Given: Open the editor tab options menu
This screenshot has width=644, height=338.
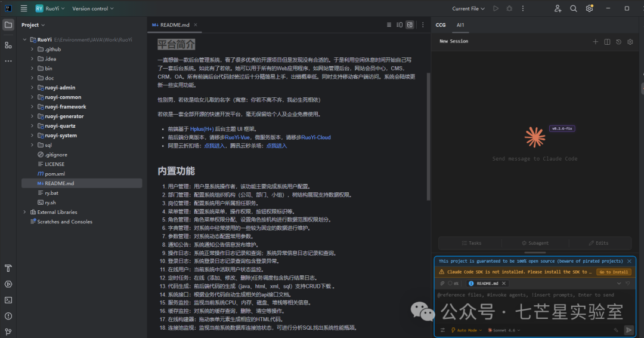Looking at the screenshot, I should 423,24.
